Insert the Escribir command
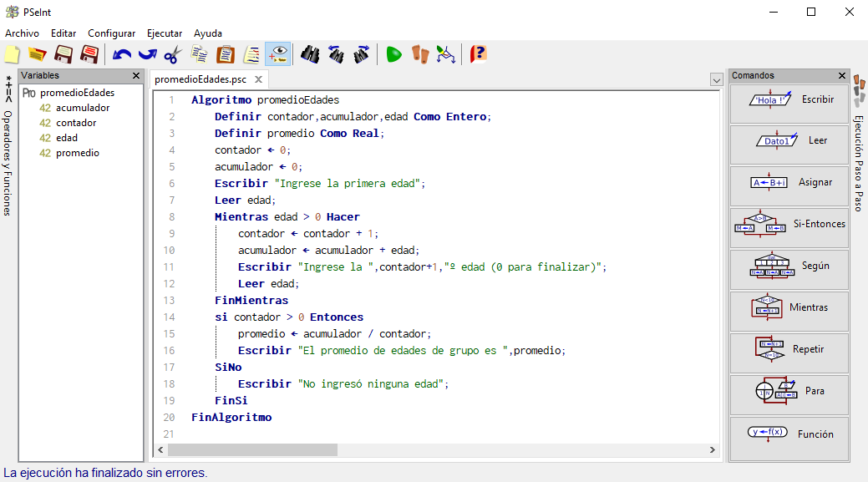Image resolution: width=868 pixels, height=482 pixels. 789,104
